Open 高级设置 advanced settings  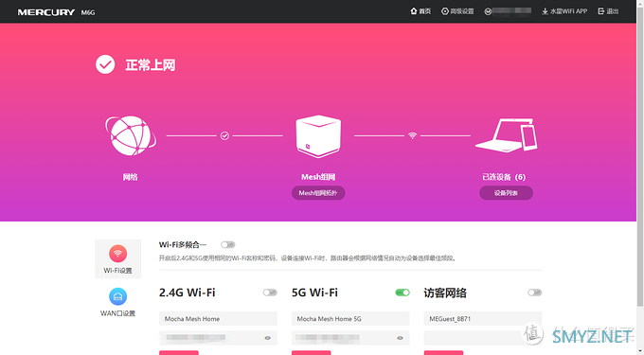(457, 11)
